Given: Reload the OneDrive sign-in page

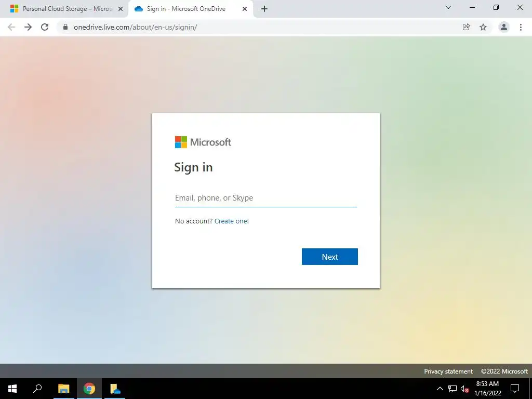Looking at the screenshot, I should click(x=45, y=27).
